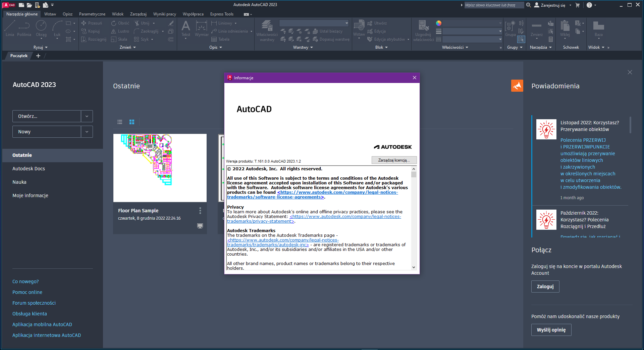Open the help question mark icon
Image resolution: width=644 pixels, height=350 pixels.
[x=589, y=5]
